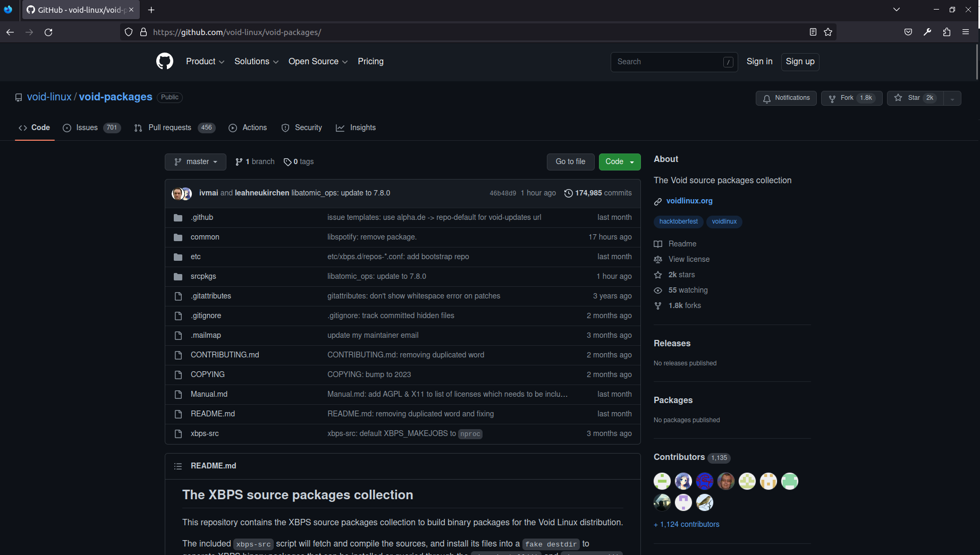
Task: Open a new tab with the plus icon
Action: tap(151, 10)
